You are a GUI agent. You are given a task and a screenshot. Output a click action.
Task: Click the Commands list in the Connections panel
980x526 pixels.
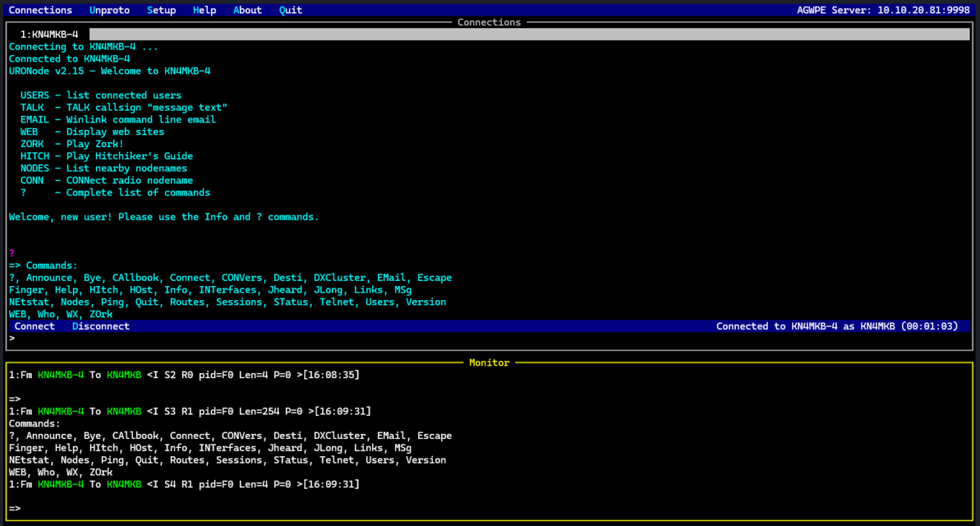[223, 290]
